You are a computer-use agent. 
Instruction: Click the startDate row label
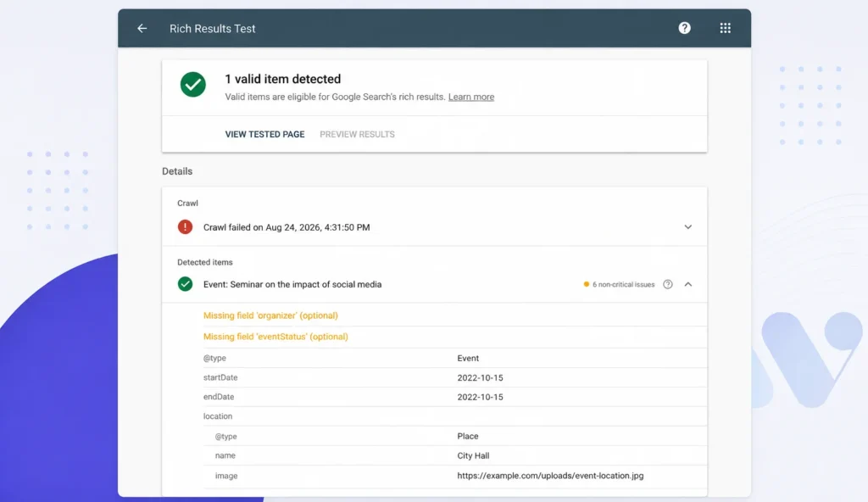(x=220, y=377)
